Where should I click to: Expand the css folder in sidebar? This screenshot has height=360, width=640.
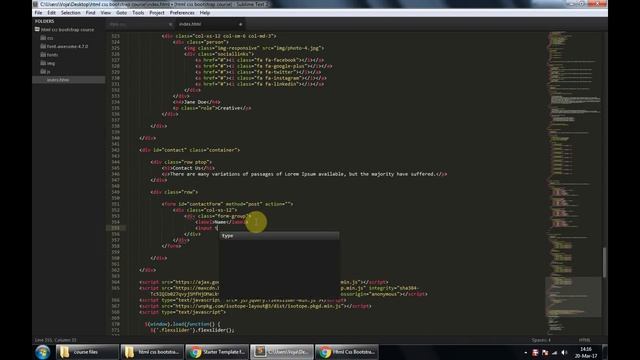coord(43,38)
